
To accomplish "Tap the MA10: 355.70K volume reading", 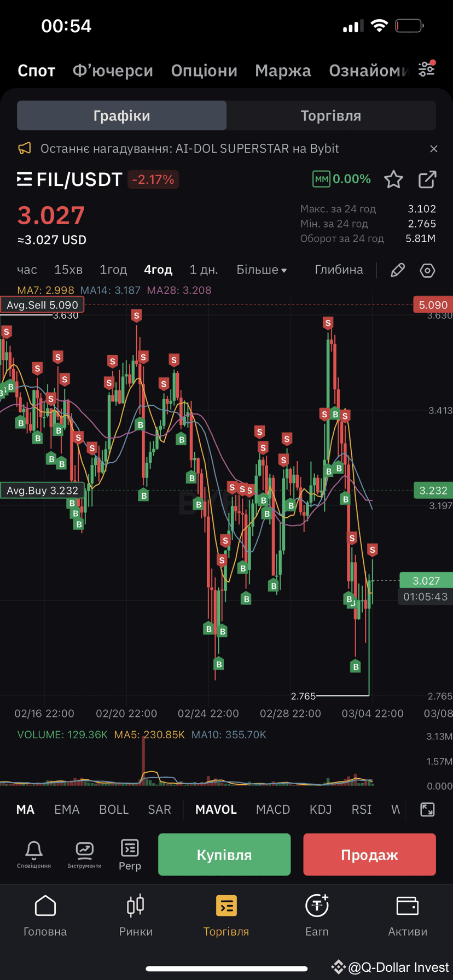I will coord(229,734).
